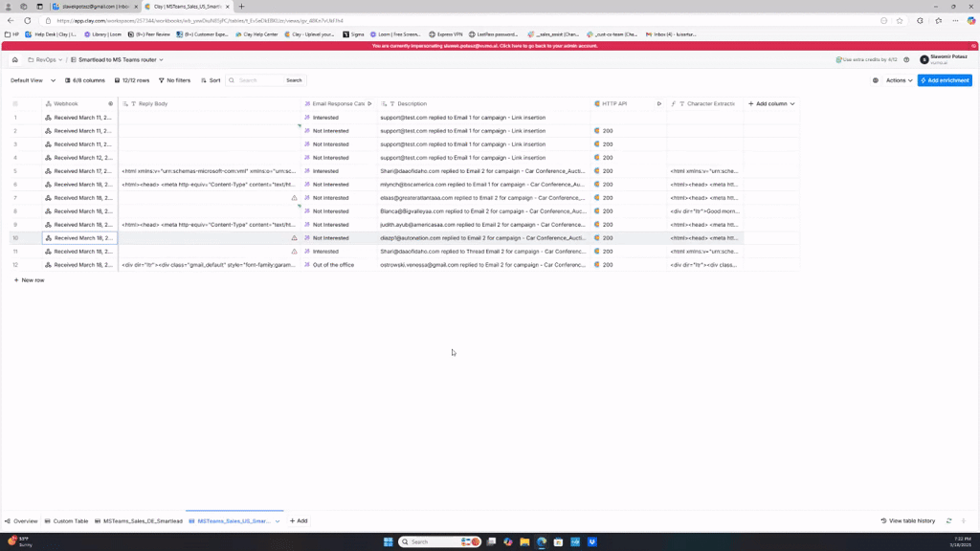This screenshot has height=551, width=980.
Task: Run the HTTP API column play icon
Action: pyautogui.click(x=659, y=103)
